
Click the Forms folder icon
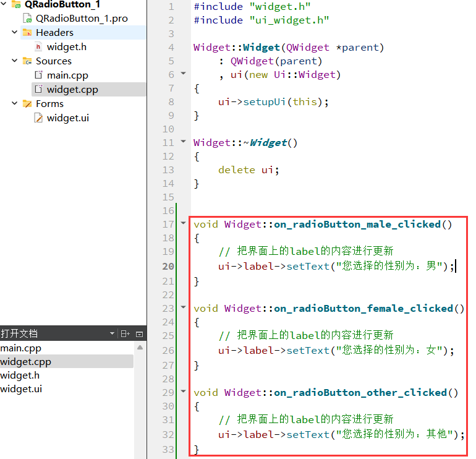click(x=27, y=104)
